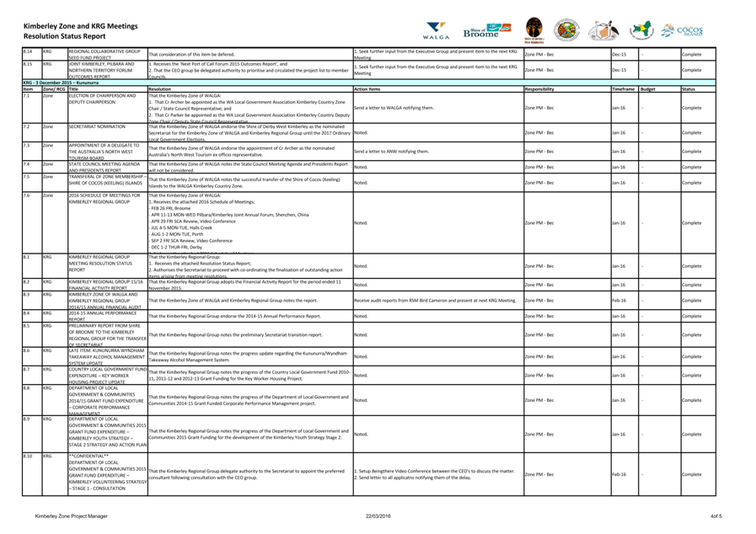
Task: Click the 'Title' column header
Action: (73, 89)
